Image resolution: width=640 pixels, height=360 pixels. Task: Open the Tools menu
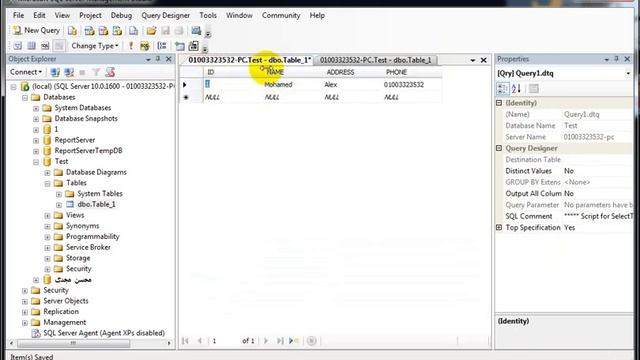[x=208, y=16]
